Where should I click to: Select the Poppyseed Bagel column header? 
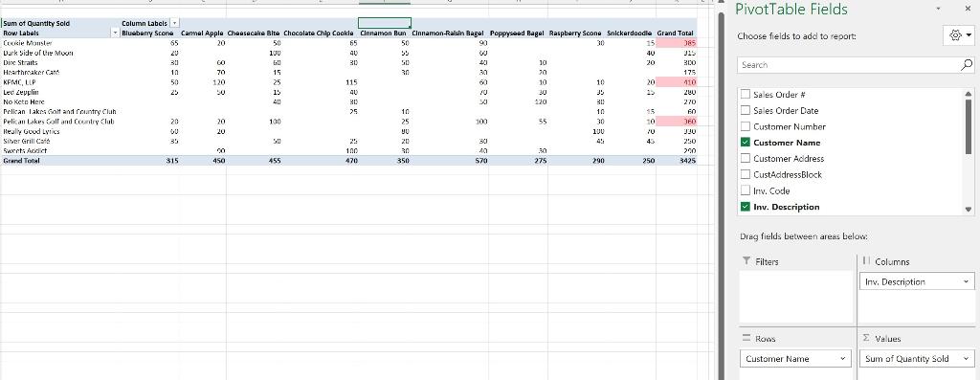coord(517,33)
